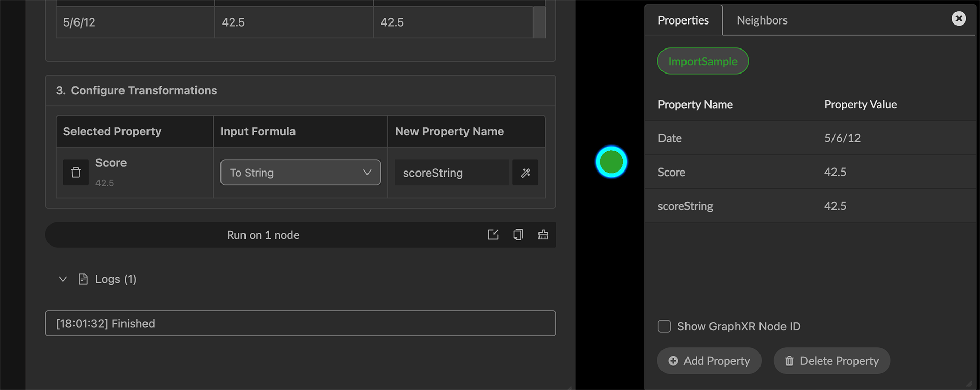Screen dimensions: 980x390
Task: Click the ImportSample category tag
Action: pos(702,61)
